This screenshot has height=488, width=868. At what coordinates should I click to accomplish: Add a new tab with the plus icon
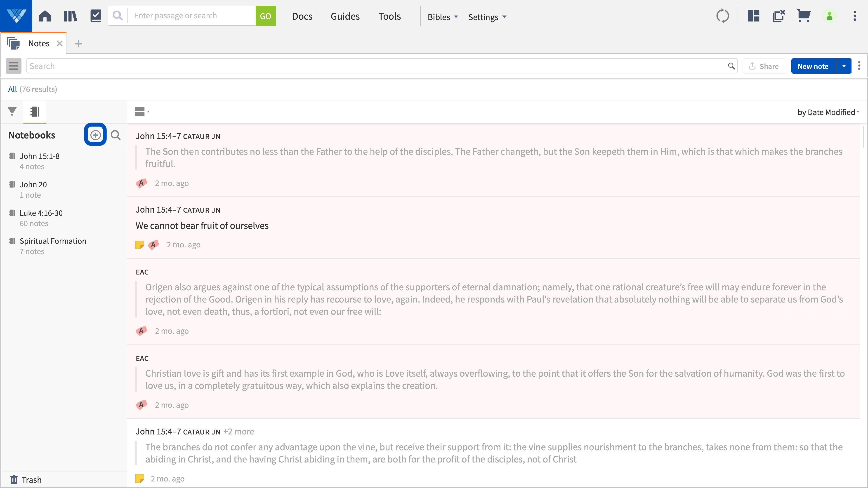pyautogui.click(x=78, y=43)
